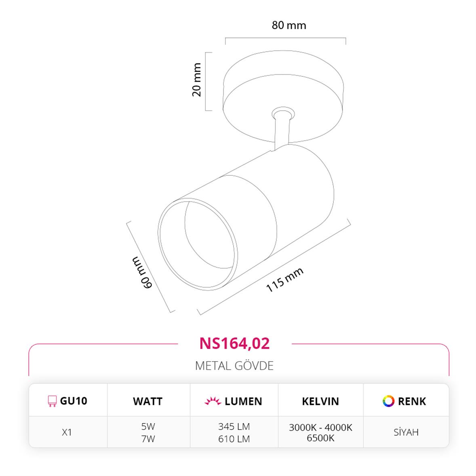The image size is (476, 476).
Task: Click the METAL GÖVDE subtitle text
Action: [234, 366]
